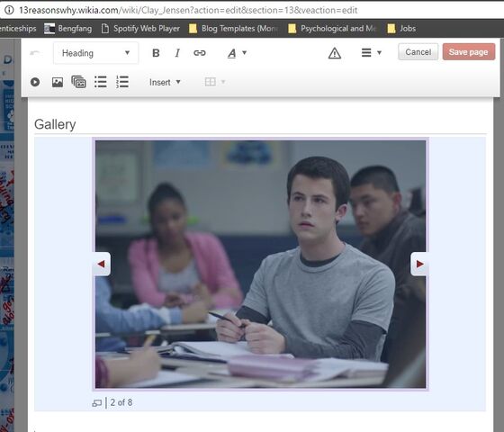Screen dimensions: 504x432
Task: Open Spotify Web Player bookmark
Action: 140,29
